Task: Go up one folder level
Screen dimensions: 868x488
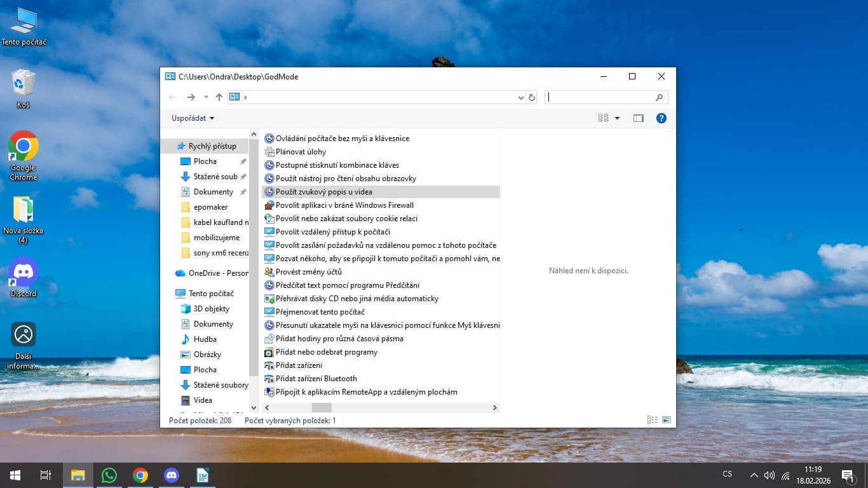Action: click(219, 97)
